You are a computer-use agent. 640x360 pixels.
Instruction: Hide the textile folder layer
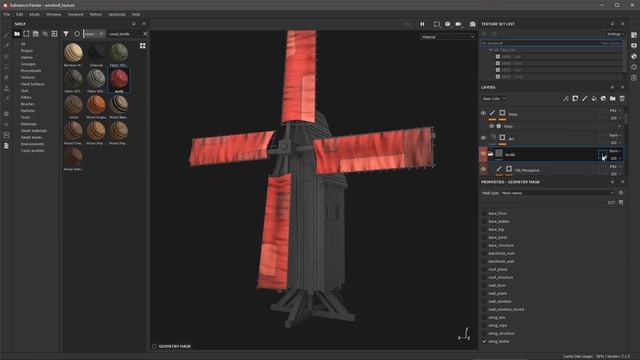click(x=483, y=154)
